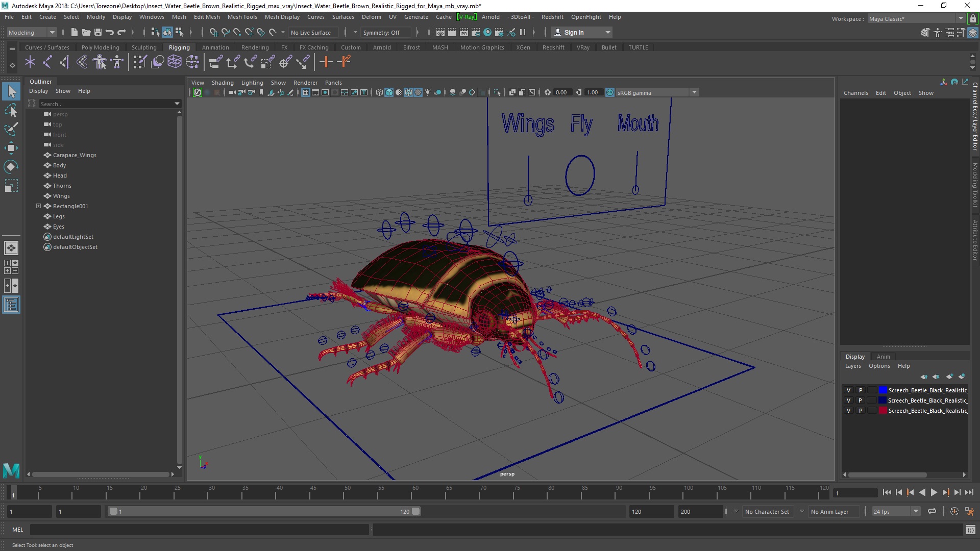The height and width of the screenshot is (551, 980).
Task: Click red color swatch of third layer
Action: pyautogui.click(x=883, y=411)
